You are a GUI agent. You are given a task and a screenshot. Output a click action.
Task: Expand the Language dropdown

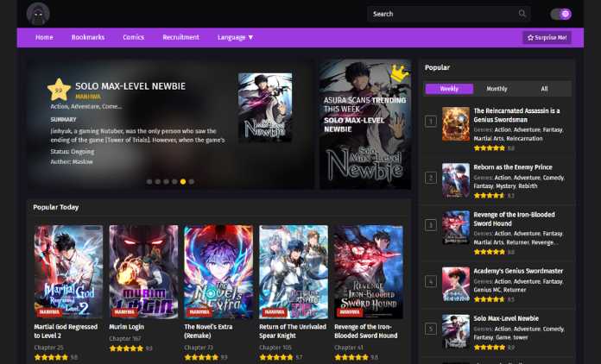point(235,37)
